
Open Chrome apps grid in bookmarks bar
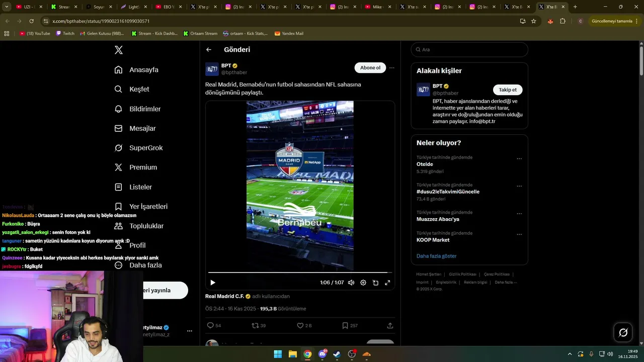7,34
